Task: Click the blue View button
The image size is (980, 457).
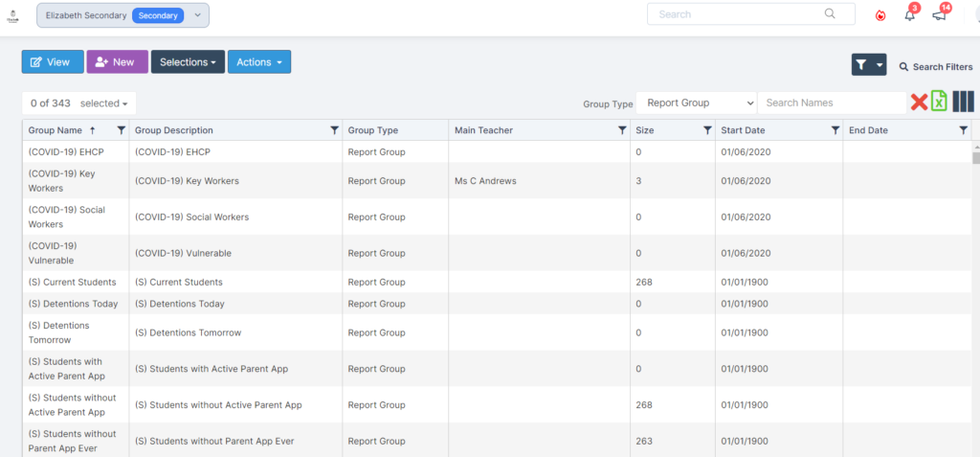Action: click(x=53, y=62)
